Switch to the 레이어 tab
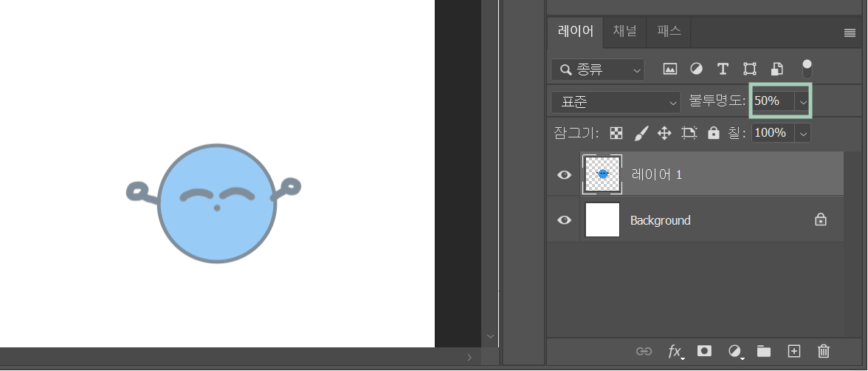The height and width of the screenshot is (371, 868). (576, 32)
